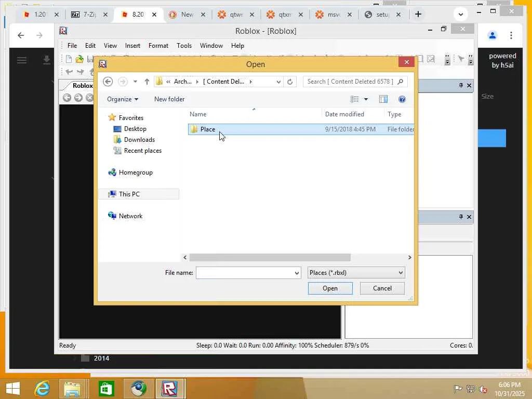This screenshot has height=399, width=532.
Task: Click the Search Content Deleted field
Action: [355, 82]
